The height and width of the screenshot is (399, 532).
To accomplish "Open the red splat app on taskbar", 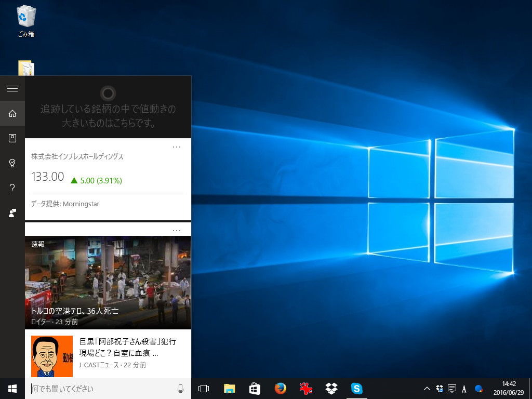I will click(x=305, y=389).
